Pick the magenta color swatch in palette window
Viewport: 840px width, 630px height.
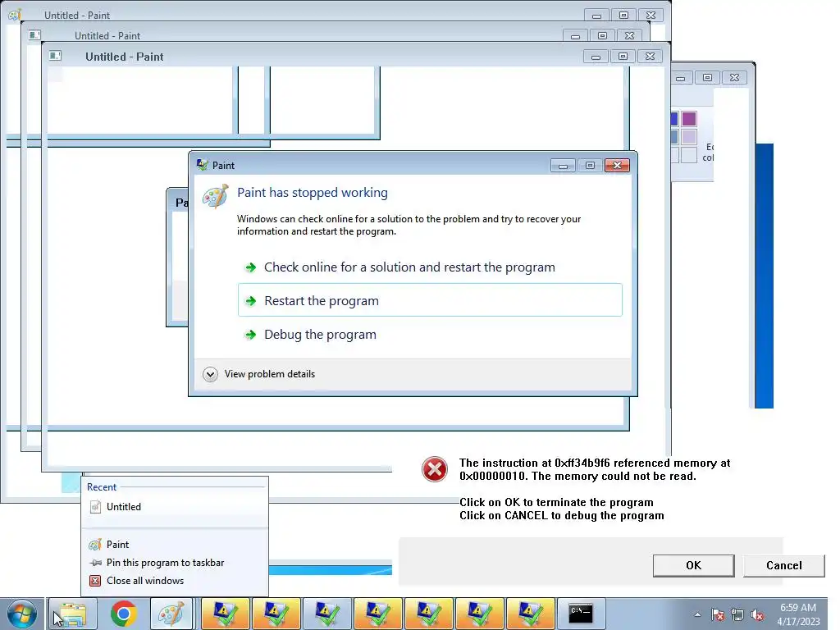[689, 118]
